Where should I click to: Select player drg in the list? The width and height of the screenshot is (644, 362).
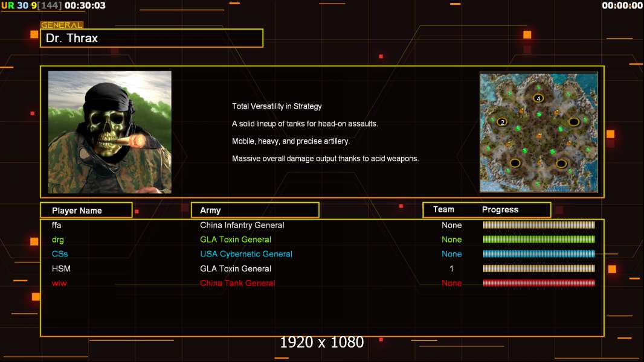pyautogui.click(x=57, y=240)
